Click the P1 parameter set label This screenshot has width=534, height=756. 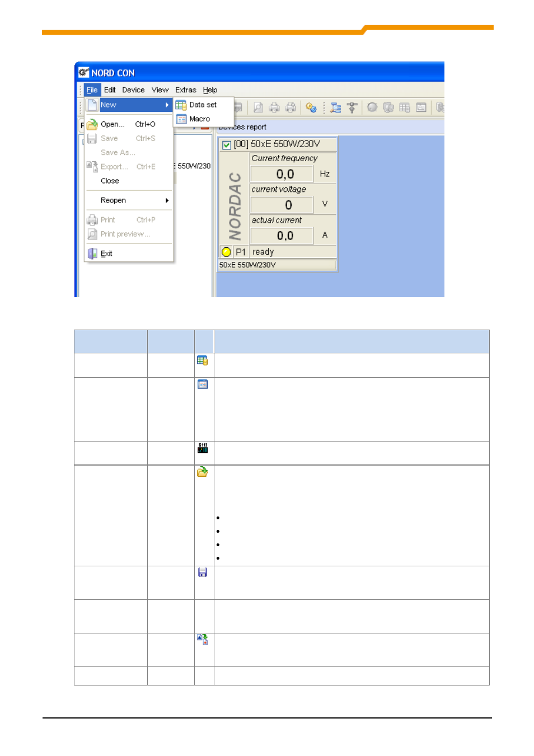point(241,252)
